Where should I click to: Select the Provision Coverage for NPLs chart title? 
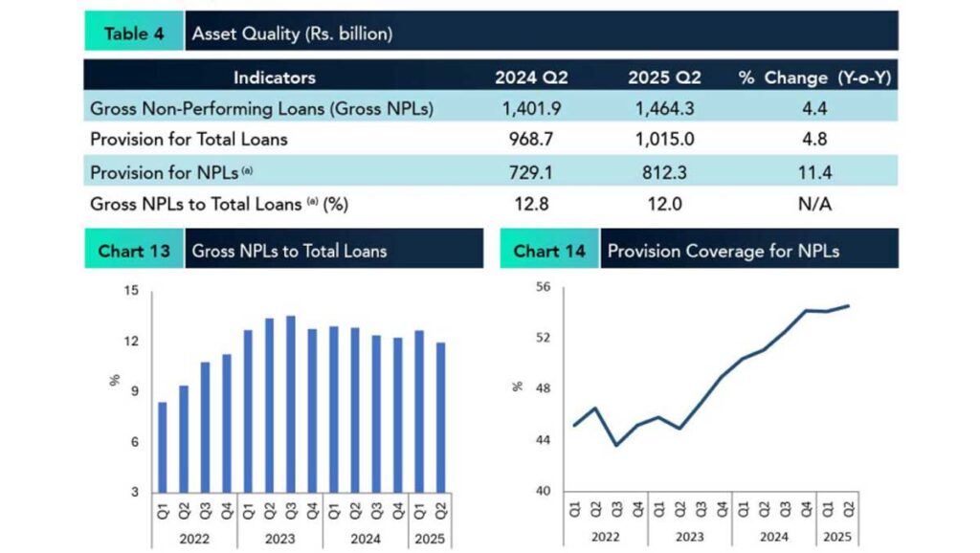[x=724, y=251]
